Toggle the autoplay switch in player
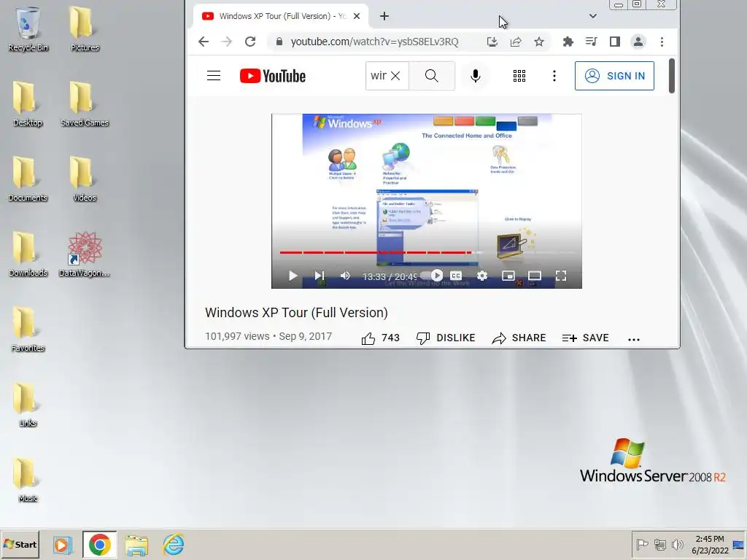 click(x=431, y=275)
